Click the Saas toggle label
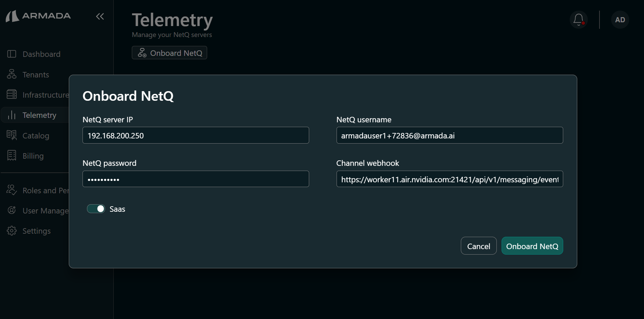The width and height of the screenshot is (644, 319). (117, 209)
